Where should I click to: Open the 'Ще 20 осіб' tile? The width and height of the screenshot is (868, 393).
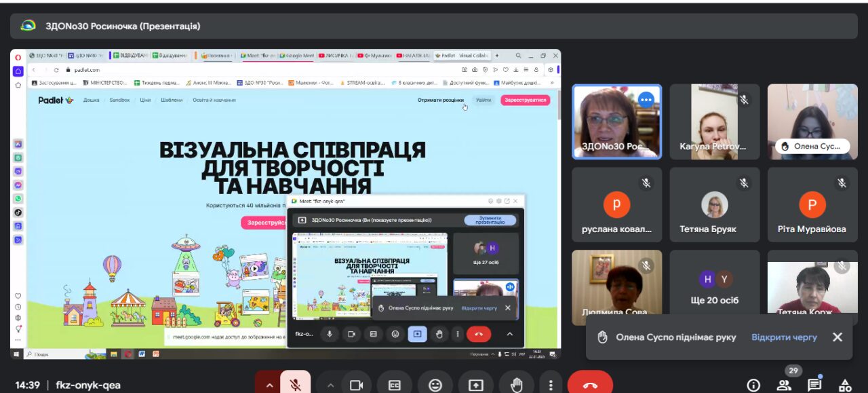point(714,287)
